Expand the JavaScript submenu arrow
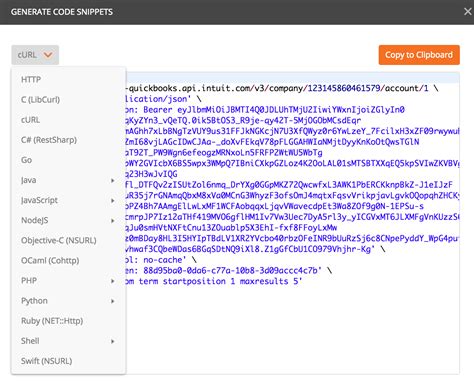Screen dimensions: 474x382 113,201
